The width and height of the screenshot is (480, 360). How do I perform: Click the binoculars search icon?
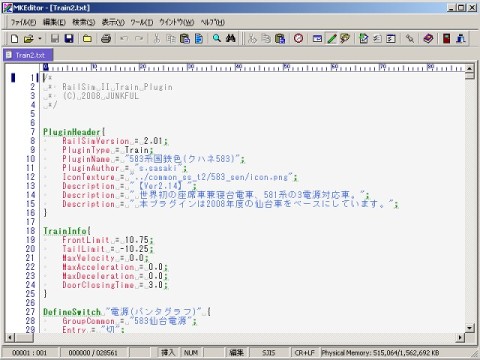point(231,39)
